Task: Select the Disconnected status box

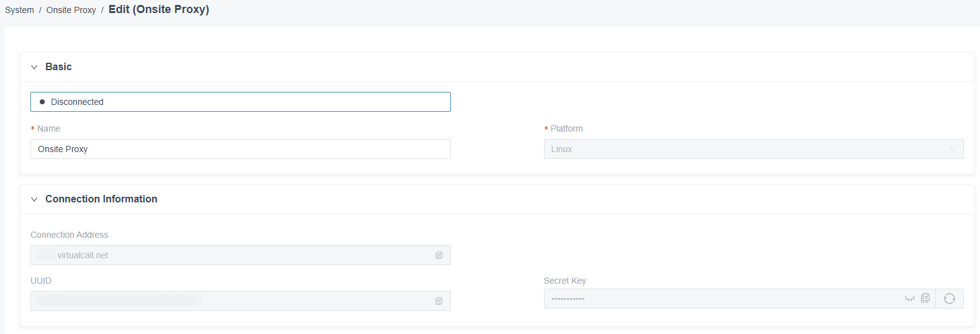Action: point(240,102)
